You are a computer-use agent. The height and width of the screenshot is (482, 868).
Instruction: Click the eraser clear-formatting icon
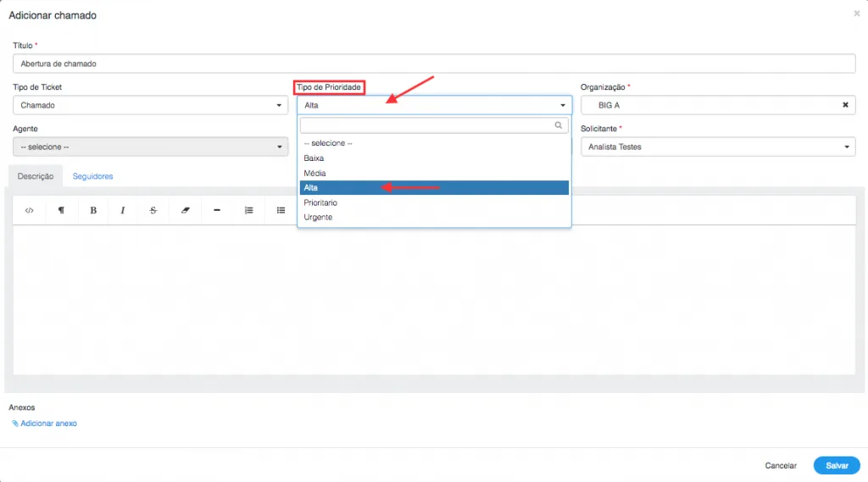click(186, 210)
